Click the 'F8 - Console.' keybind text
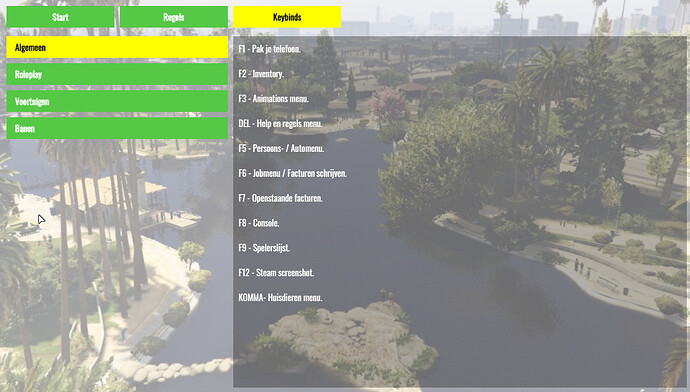The width and height of the screenshot is (690, 392). pos(259,223)
